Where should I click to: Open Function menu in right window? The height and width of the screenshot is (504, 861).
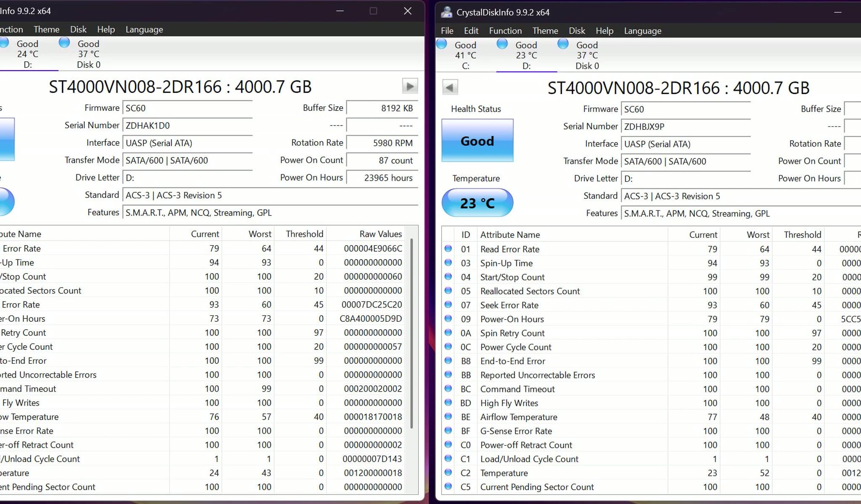[505, 31]
